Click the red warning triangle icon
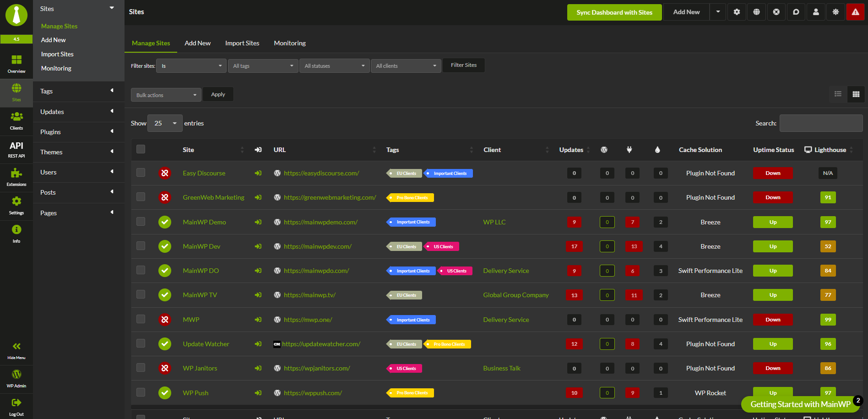The image size is (868, 419). (x=856, y=12)
